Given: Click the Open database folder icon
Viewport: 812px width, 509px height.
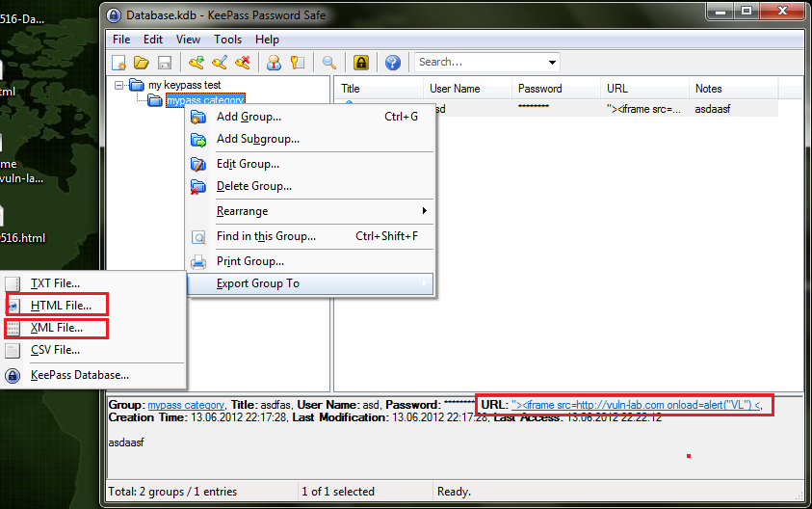Looking at the screenshot, I should coord(142,63).
